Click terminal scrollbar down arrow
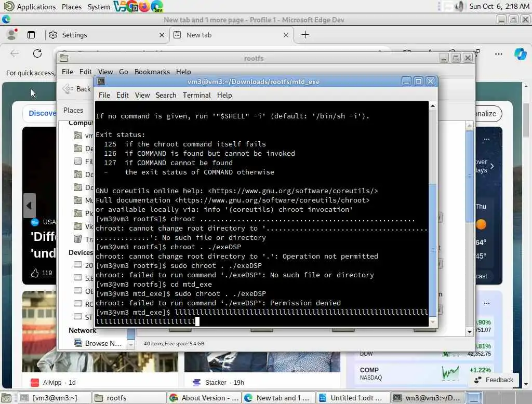Image resolution: width=532 pixels, height=404 pixels. tap(433, 322)
